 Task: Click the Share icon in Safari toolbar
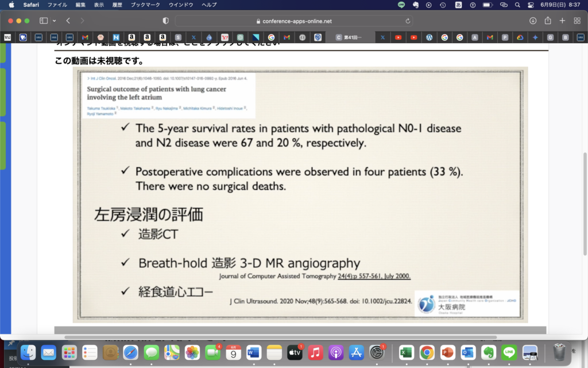(x=548, y=21)
